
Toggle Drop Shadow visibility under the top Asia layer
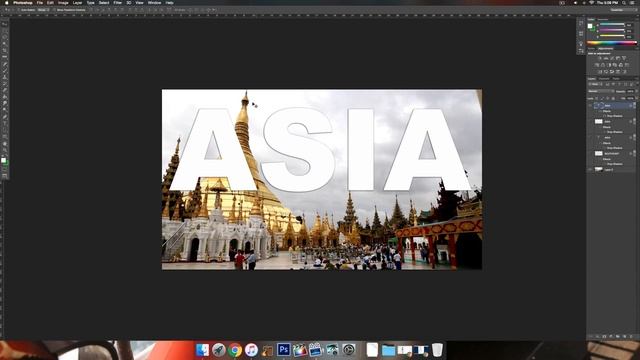tap(604, 116)
